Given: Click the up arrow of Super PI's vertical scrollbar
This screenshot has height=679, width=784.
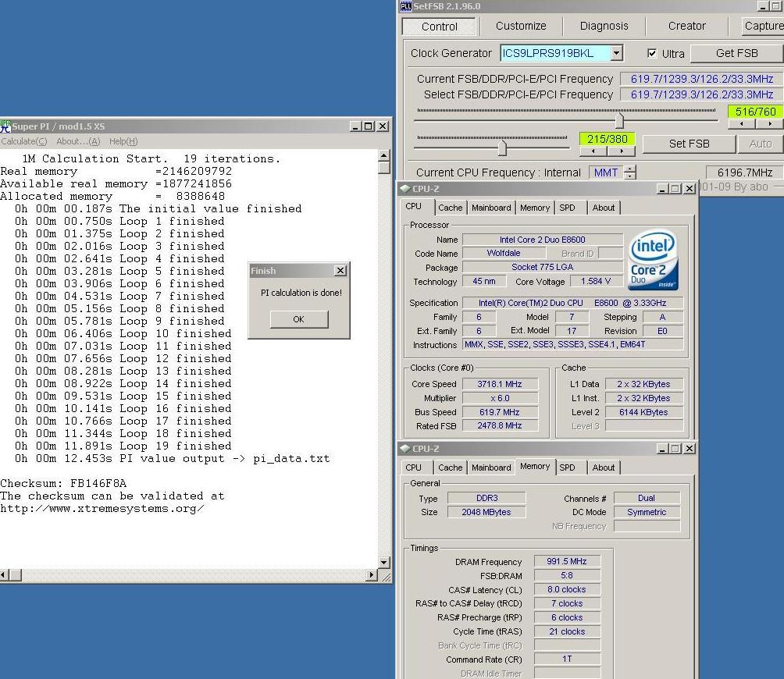Looking at the screenshot, I should pyautogui.click(x=383, y=155).
